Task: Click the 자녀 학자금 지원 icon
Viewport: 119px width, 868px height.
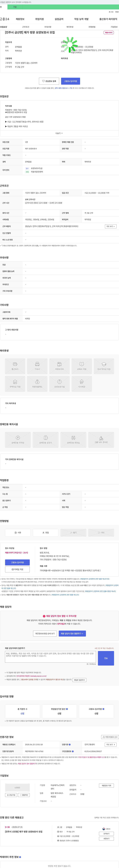Action: (x=104, y=366)
